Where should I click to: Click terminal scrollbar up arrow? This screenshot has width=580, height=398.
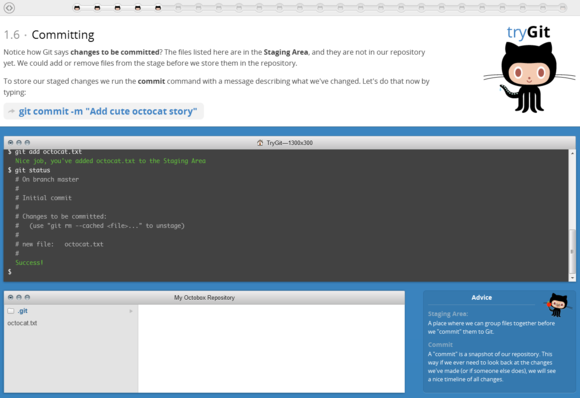coord(572,153)
